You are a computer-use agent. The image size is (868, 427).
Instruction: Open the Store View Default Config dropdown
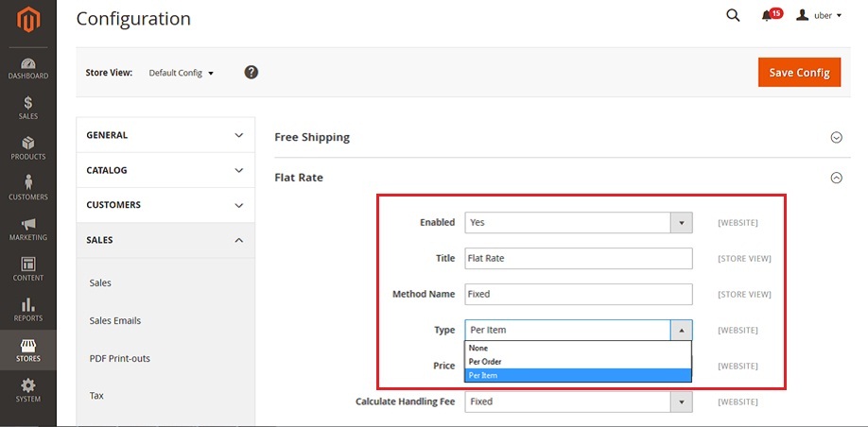click(x=181, y=73)
